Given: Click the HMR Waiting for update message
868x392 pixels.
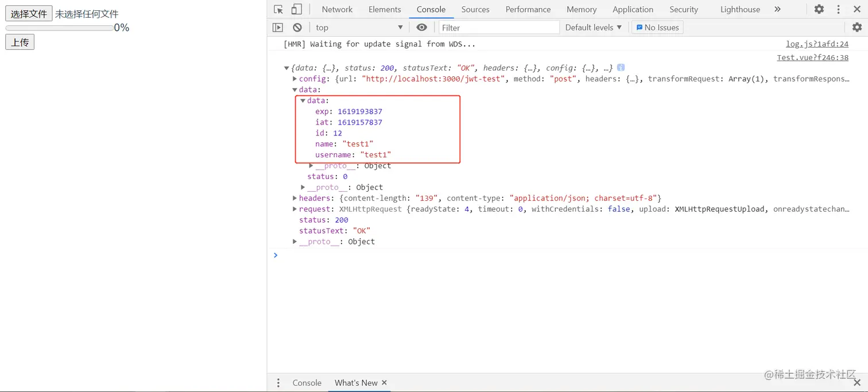Looking at the screenshot, I should click(379, 44).
